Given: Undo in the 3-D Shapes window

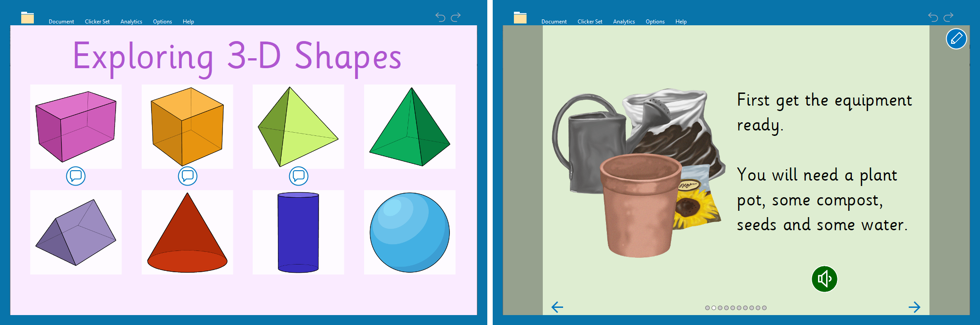Looking at the screenshot, I should [440, 17].
